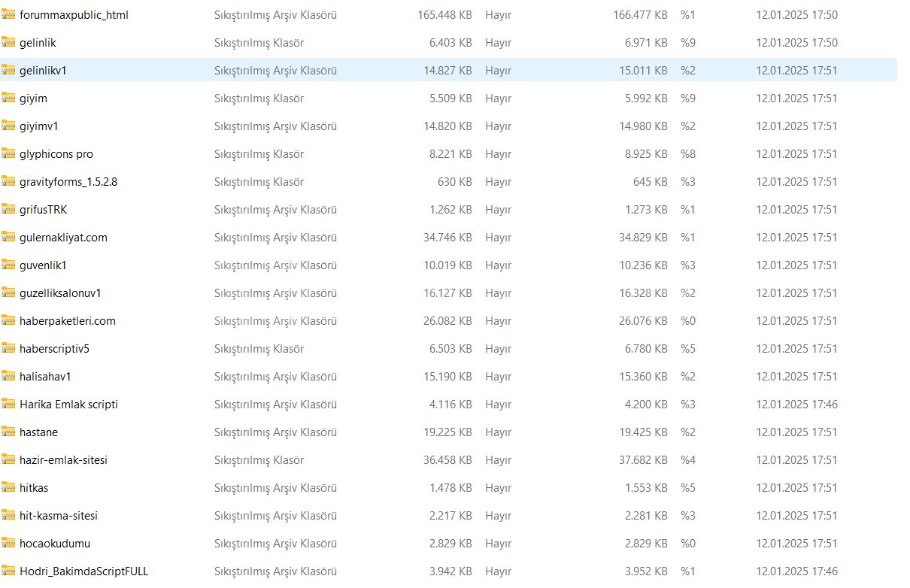Select the gelinlikv1 archive icon
The image size is (910, 588).
pyautogui.click(x=8, y=70)
